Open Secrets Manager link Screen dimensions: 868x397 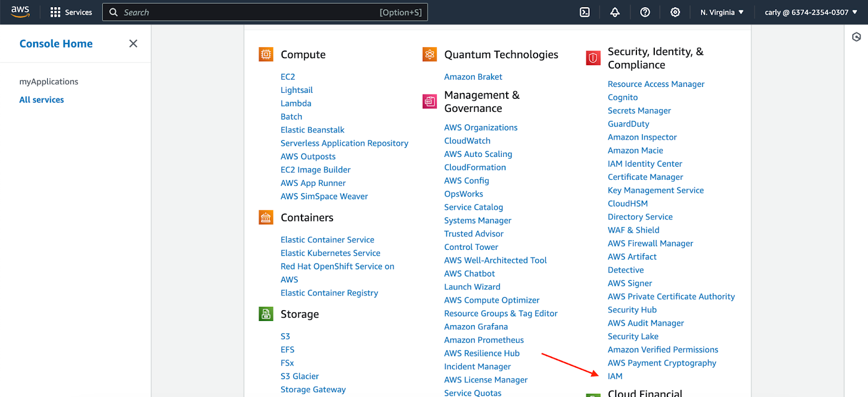[x=639, y=111]
